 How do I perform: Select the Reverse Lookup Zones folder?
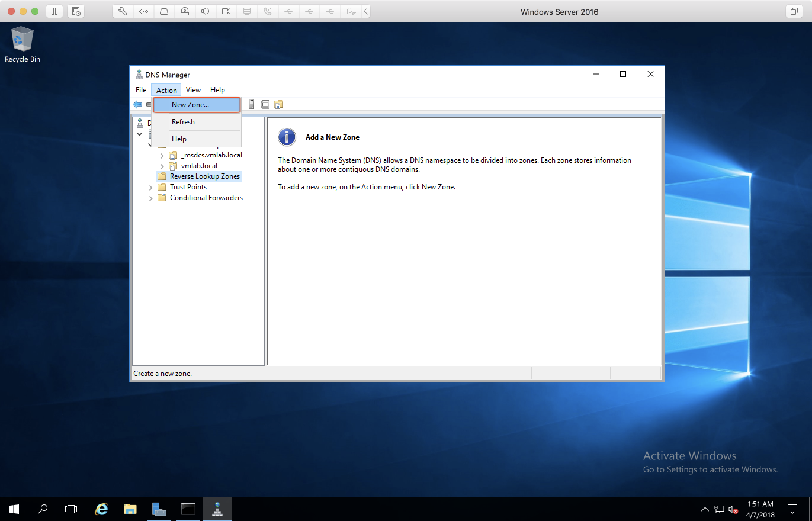[204, 176]
